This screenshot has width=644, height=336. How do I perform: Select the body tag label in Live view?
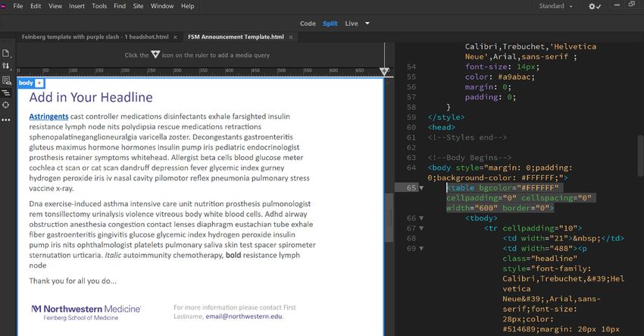point(26,83)
